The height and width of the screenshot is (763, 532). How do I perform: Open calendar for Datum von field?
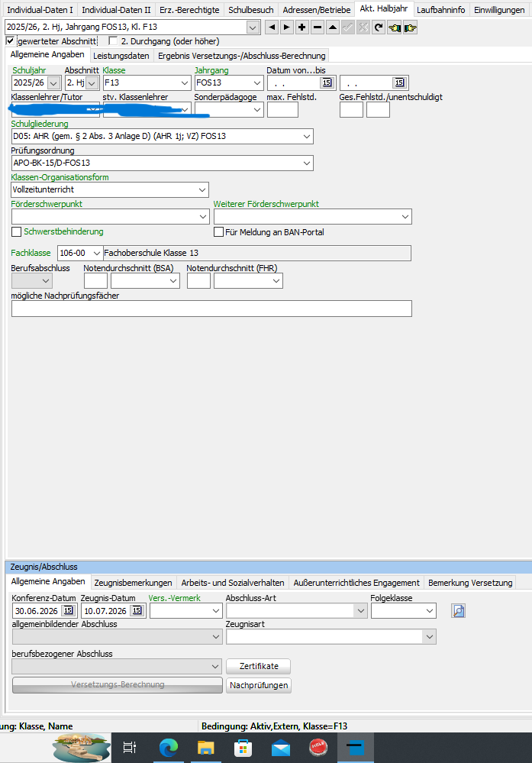coord(327,82)
